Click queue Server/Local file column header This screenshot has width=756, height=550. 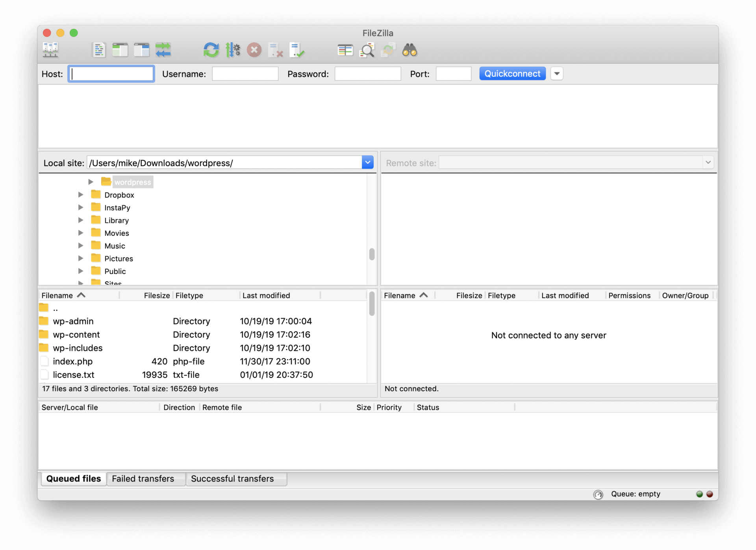coord(99,407)
